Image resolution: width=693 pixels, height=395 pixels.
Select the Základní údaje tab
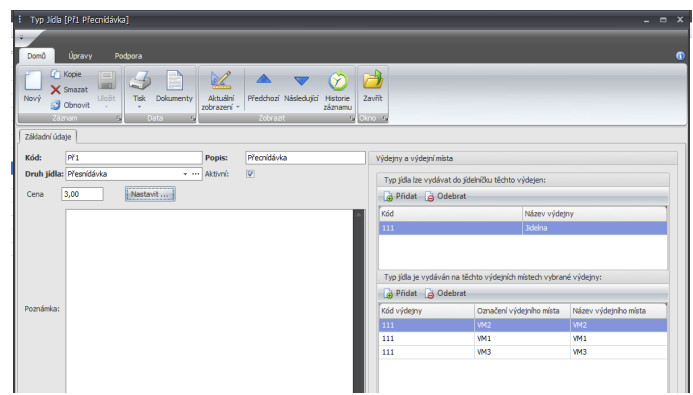click(x=48, y=137)
